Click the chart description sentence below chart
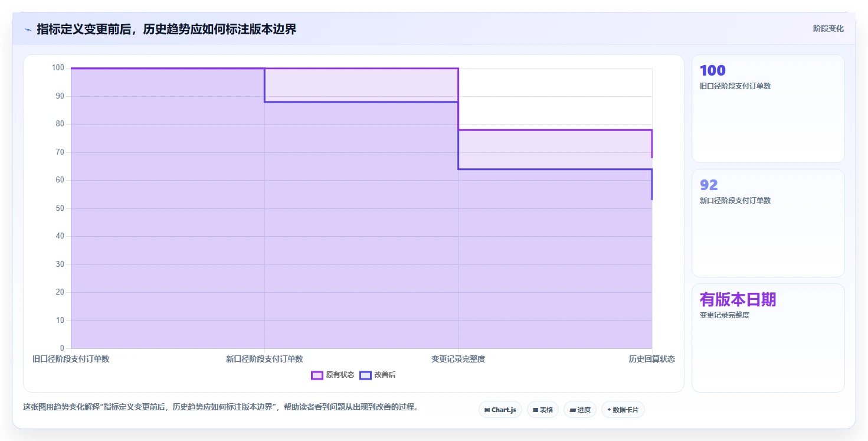This screenshot has width=868, height=441. click(220, 407)
